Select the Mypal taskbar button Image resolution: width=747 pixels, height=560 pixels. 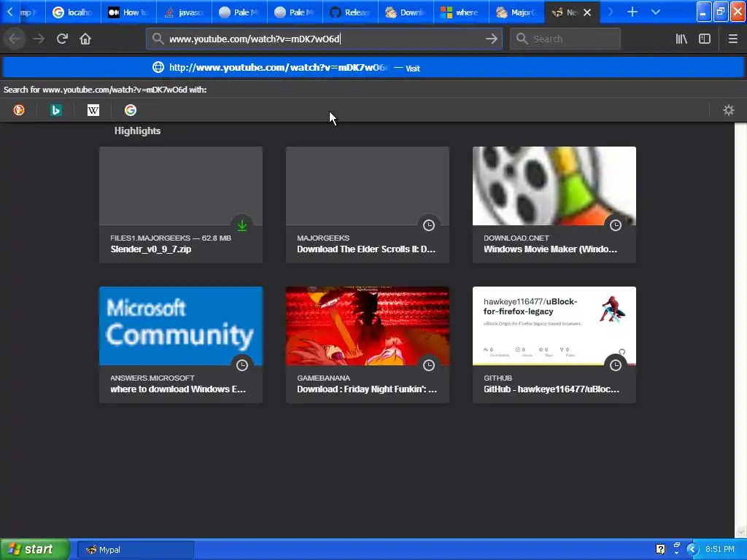(x=135, y=550)
